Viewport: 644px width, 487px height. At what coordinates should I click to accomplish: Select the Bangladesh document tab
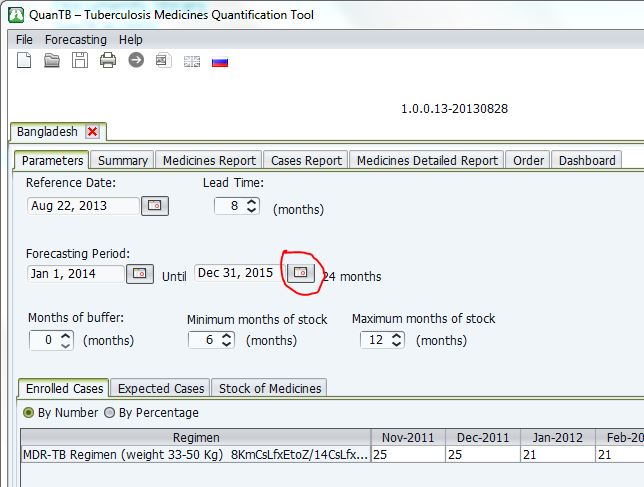point(47,132)
